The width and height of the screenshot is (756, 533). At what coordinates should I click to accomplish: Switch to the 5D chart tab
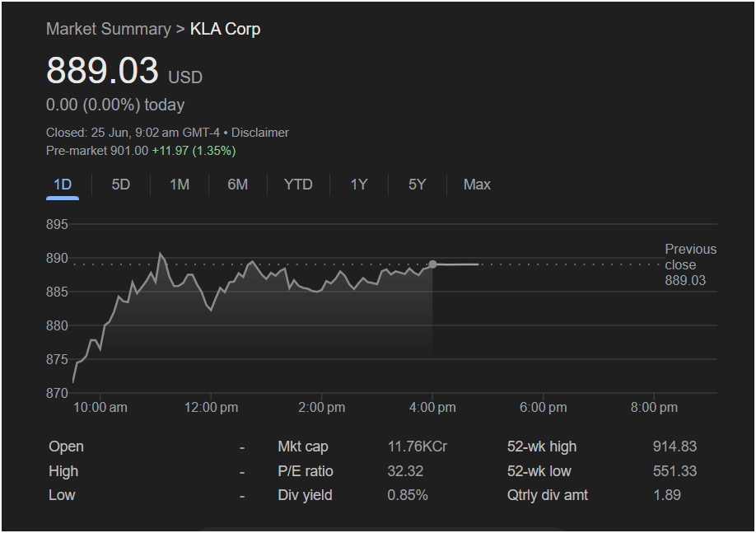tap(120, 185)
